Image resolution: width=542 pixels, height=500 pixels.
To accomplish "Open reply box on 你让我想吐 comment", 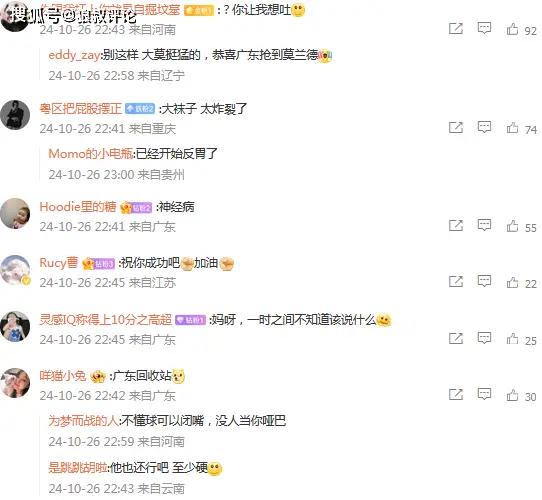I will (484, 28).
